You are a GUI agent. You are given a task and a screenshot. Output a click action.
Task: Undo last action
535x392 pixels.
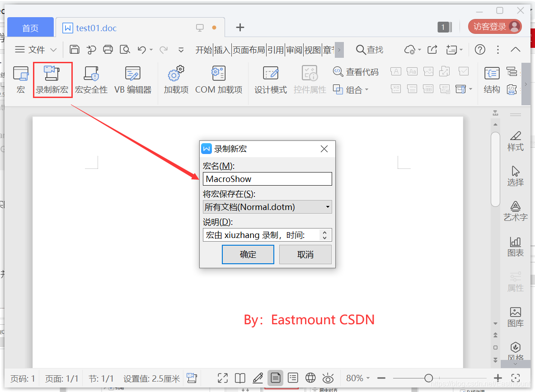pos(141,50)
